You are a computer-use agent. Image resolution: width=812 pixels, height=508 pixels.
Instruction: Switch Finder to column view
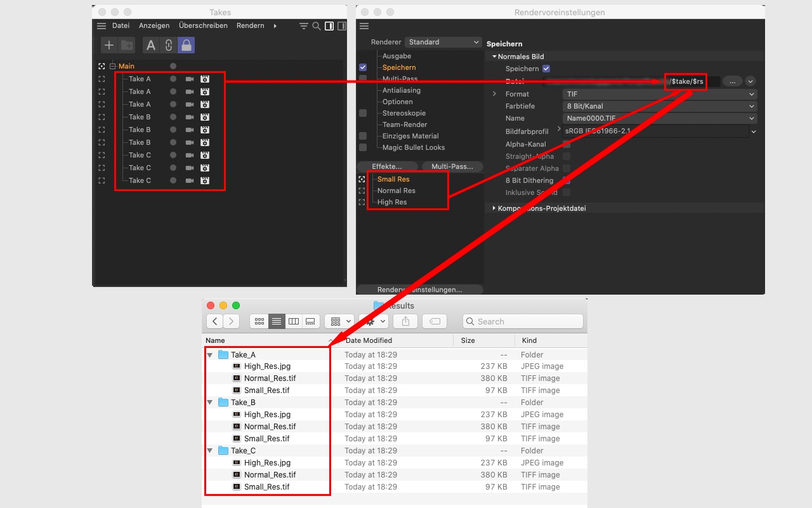click(x=294, y=321)
